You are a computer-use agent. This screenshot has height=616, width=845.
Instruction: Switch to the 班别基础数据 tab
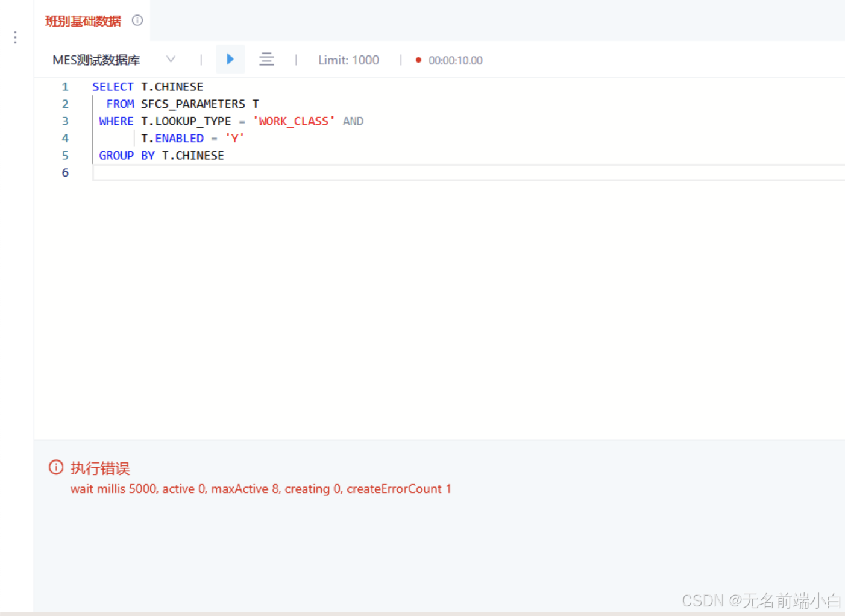click(x=82, y=20)
